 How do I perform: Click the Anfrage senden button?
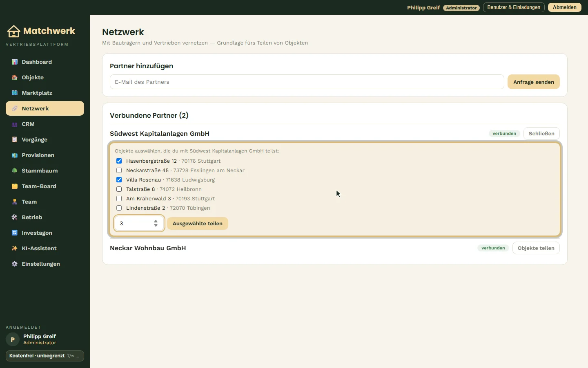533,82
